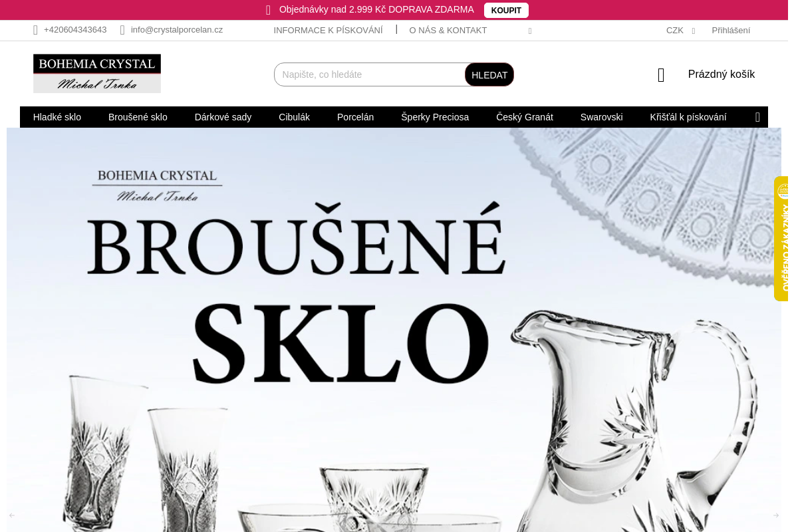798x532 pixels.
Task: Click the Objednávky nad 2.999 Kč announcement text
Action: click(376, 10)
